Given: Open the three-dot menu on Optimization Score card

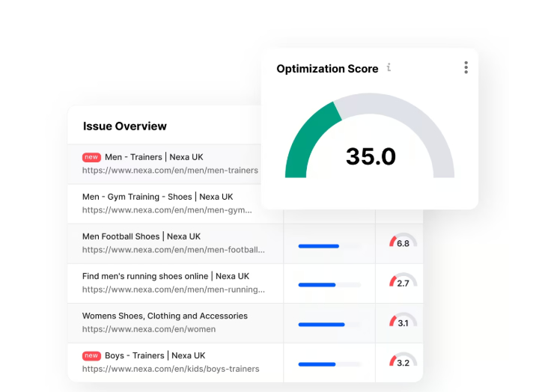Looking at the screenshot, I should [x=466, y=68].
